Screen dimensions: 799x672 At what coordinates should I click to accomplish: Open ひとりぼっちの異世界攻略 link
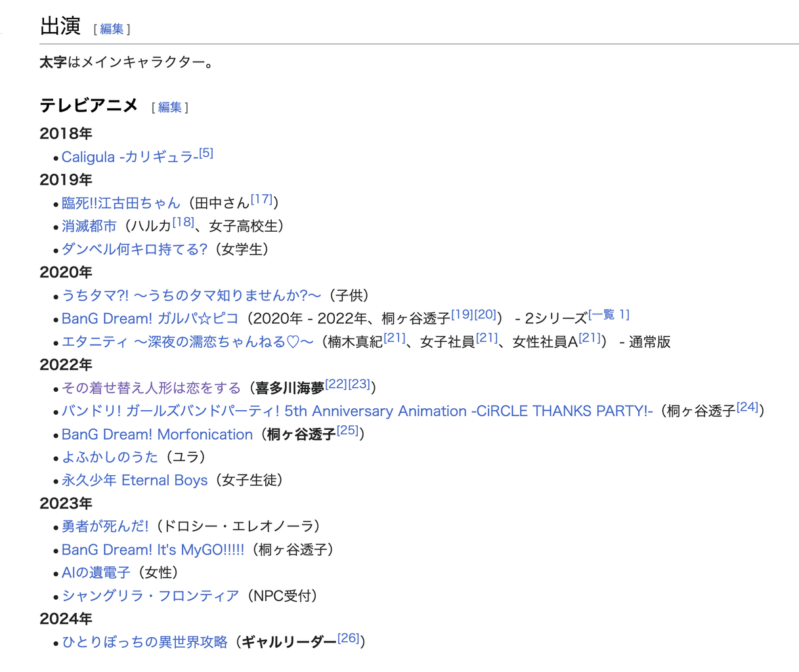point(144,642)
